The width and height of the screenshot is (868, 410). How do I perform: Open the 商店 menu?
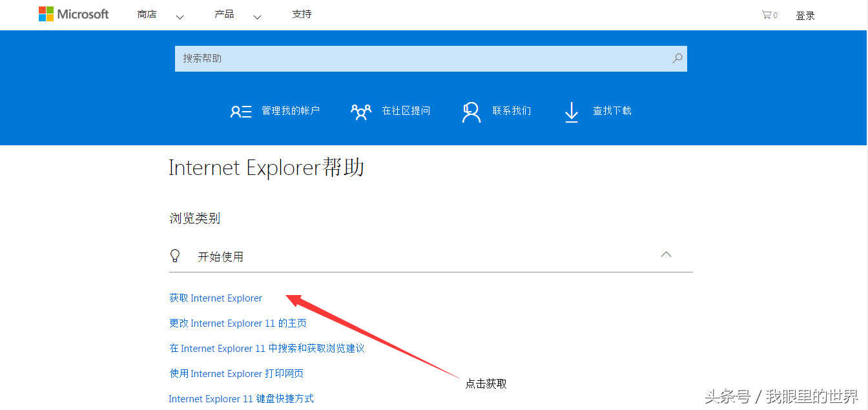[x=147, y=14]
